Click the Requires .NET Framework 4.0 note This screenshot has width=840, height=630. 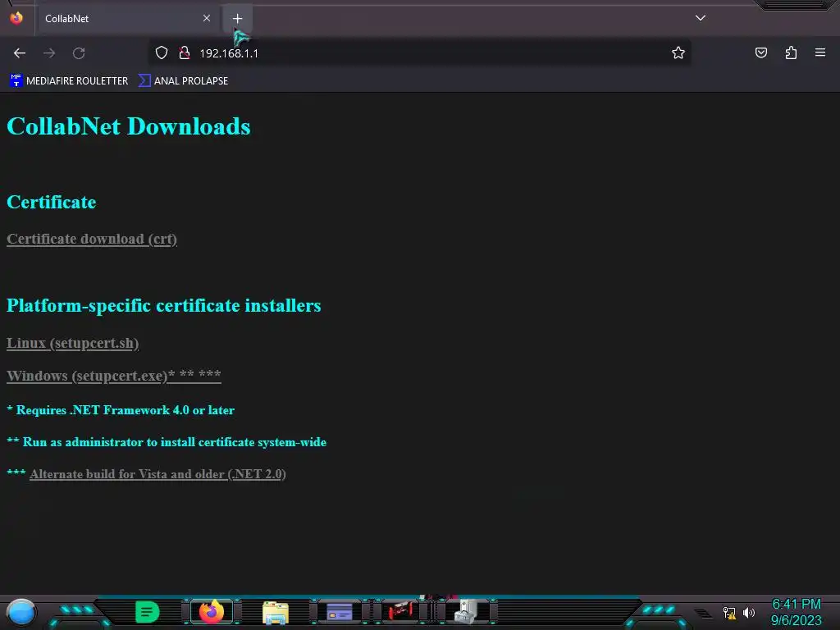(x=121, y=410)
